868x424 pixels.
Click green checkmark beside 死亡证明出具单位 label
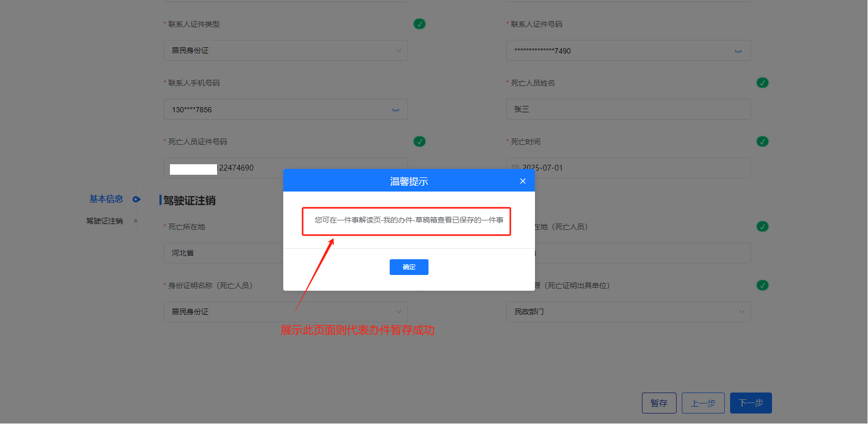pyautogui.click(x=762, y=285)
